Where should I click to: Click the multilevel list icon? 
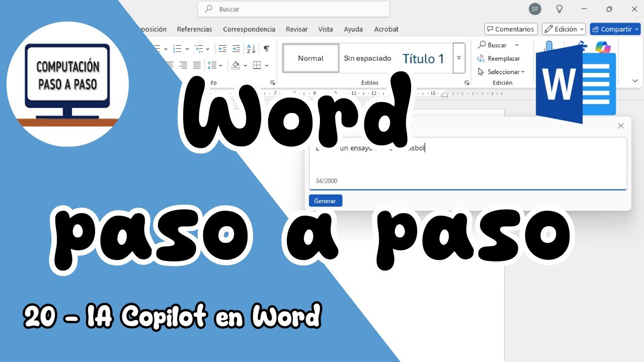pos(199,49)
